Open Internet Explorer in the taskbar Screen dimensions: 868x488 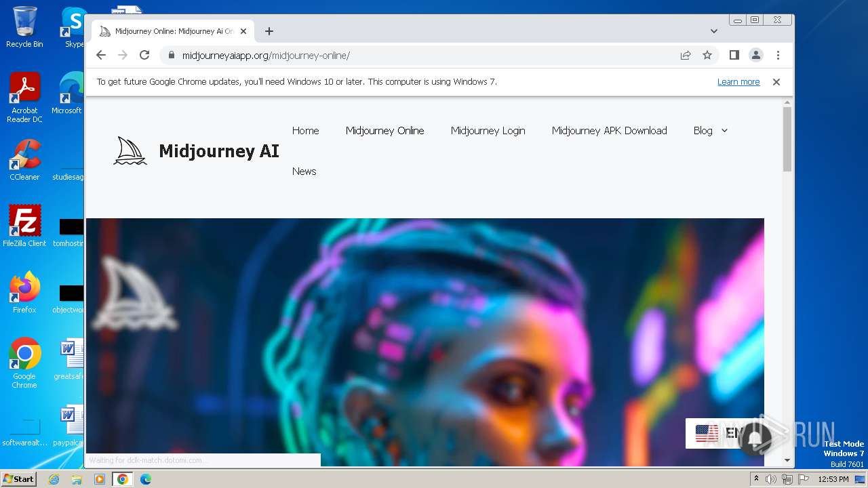pyautogui.click(x=54, y=479)
